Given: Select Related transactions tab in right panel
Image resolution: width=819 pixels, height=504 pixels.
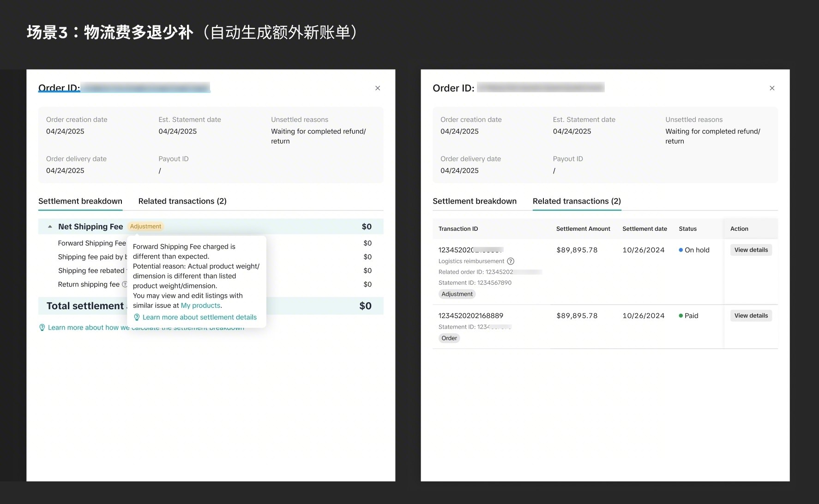Looking at the screenshot, I should point(577,201).
